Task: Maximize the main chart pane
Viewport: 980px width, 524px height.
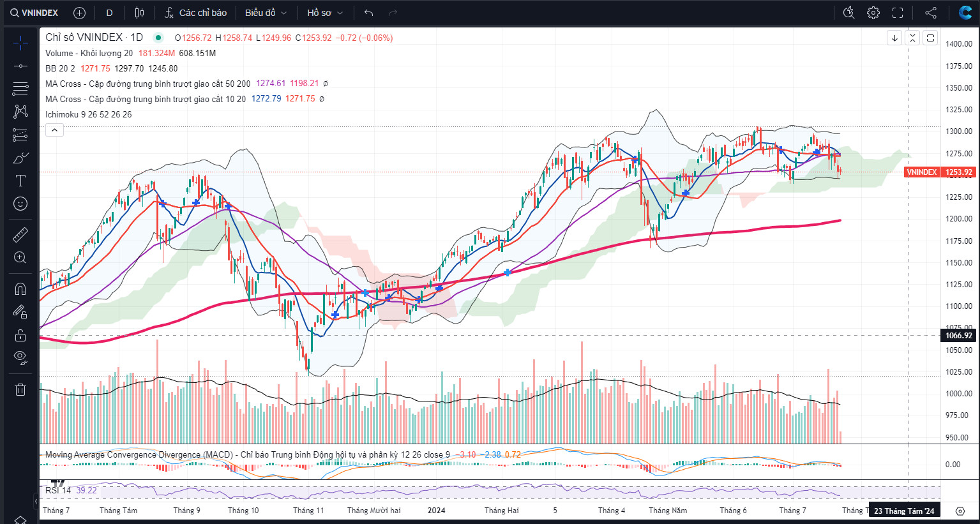Action: click(x=930, y=38)
